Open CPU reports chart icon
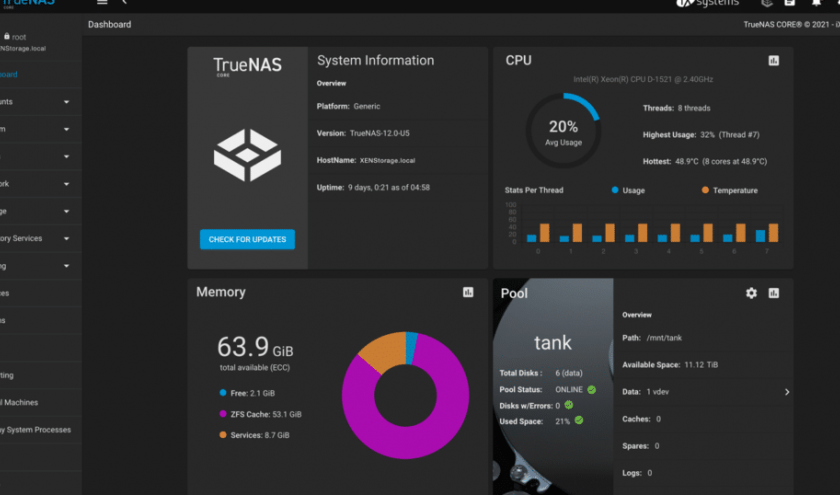Viewport: 840px width, 495px height. pyautogui.click(x=773, y=61)
